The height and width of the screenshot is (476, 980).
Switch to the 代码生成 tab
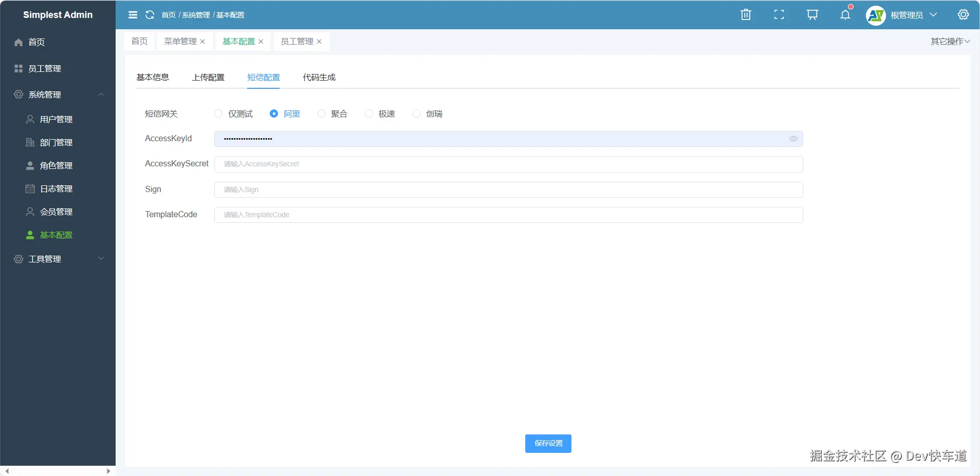tap(319, 77)
